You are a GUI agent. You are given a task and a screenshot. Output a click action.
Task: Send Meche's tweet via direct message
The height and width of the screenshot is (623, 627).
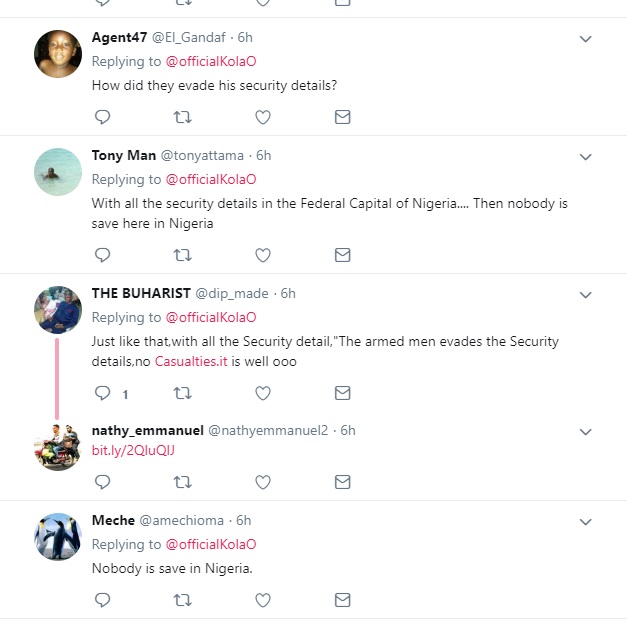tap(342, 600)
